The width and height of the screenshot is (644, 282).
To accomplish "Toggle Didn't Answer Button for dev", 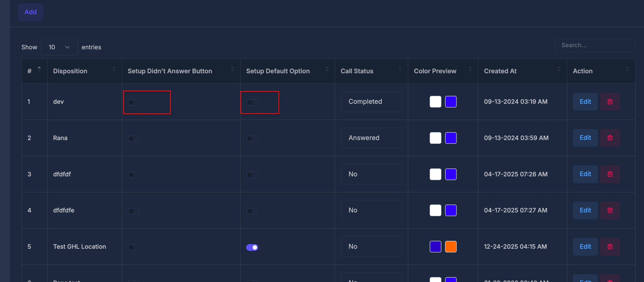I will click(134, 102).
